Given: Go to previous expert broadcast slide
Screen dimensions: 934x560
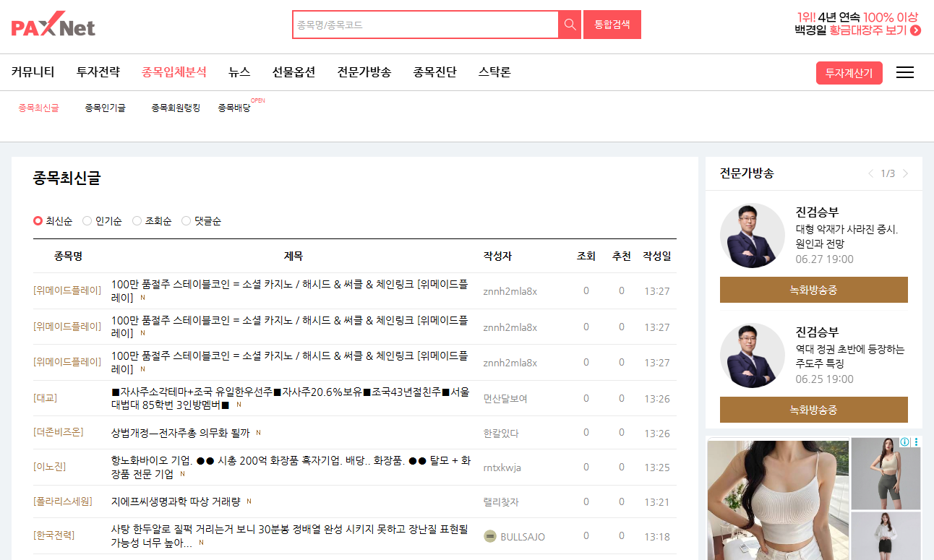Looking at the screenshot, I should pos(870,173).
